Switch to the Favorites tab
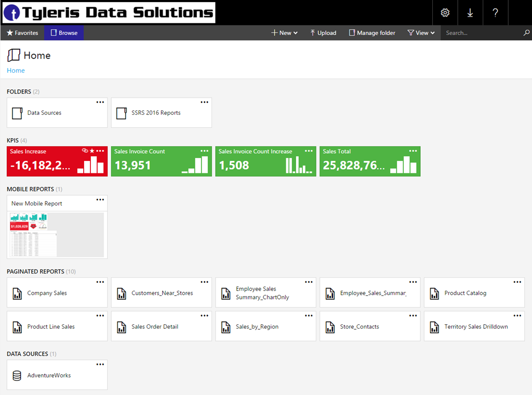The image size is (532, 395). click(22, 33)
